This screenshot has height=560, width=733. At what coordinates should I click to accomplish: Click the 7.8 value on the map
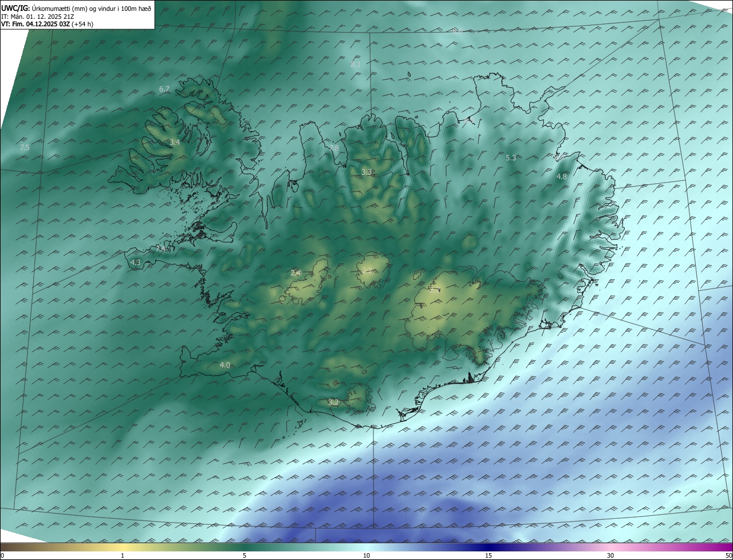pyautogui.click(x=334, y=148)
